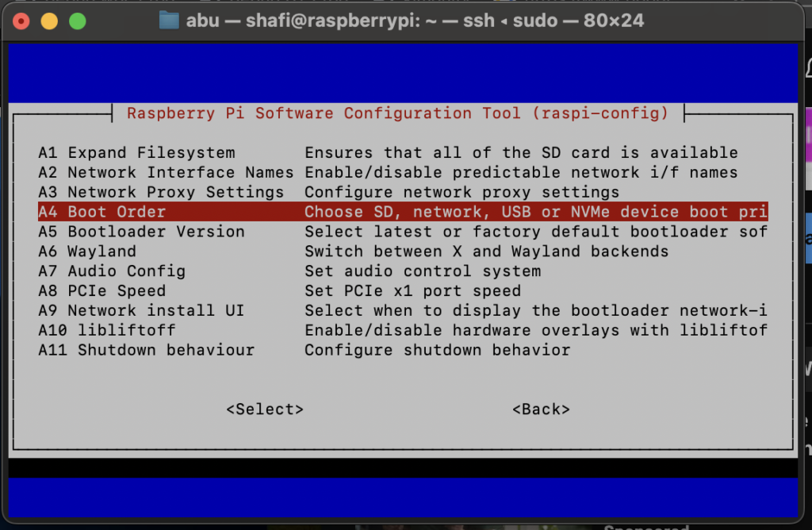Click 'Set audio control system' description
812x530 pixels.
[x=423, y=271]
